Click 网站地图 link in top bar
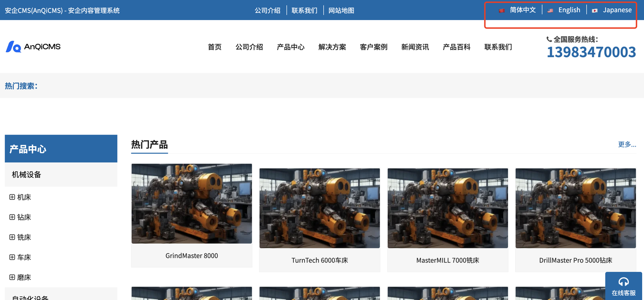Viewport: 644px width, 300px height. (341, 10)
